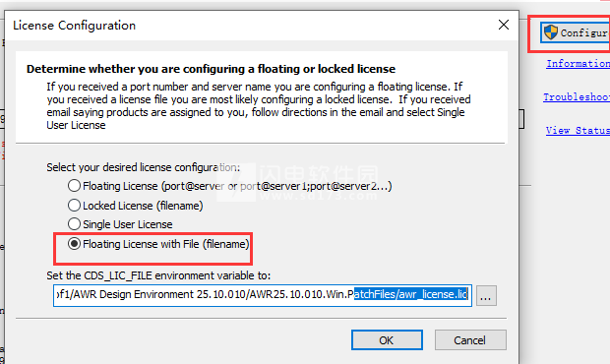The image size is (610, 364).
Task: Open the Troubleshoot link
Action: point(577,96)
